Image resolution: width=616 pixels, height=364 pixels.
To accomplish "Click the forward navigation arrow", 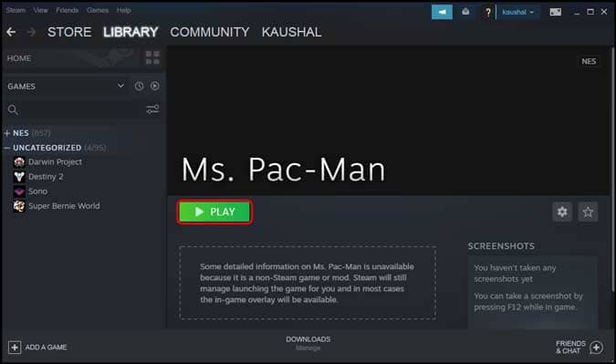I will click(31, 32).
